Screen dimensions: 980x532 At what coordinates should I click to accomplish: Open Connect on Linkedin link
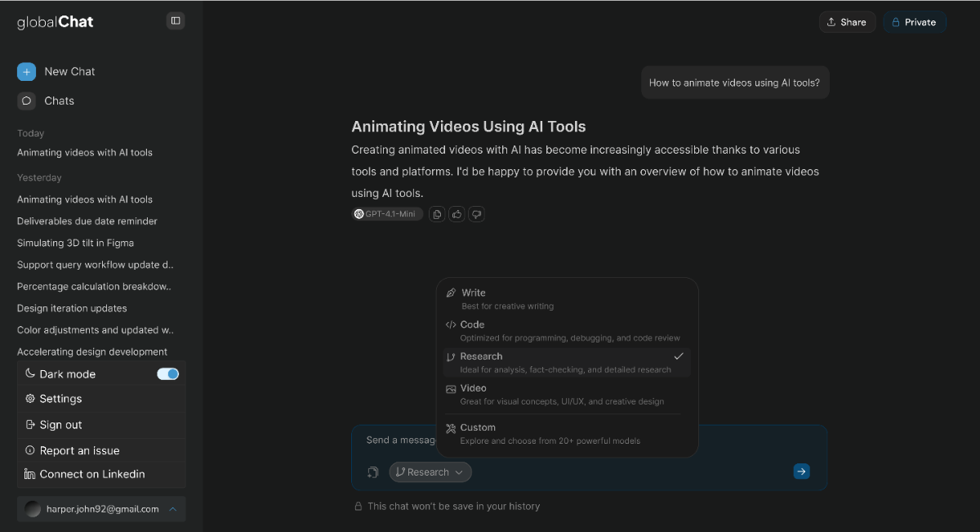click(91, 474)
